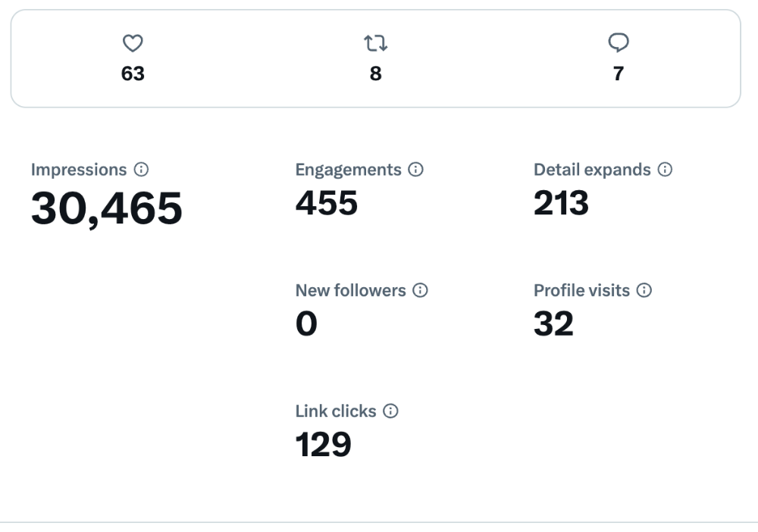Select the 63 likes count
Image resolution: width=758 pixels, height=532 pixels.
point(133,74)
